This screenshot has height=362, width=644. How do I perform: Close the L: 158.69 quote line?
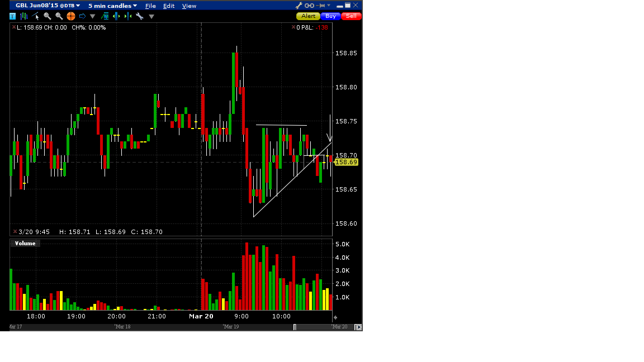[x=14, y=27]
